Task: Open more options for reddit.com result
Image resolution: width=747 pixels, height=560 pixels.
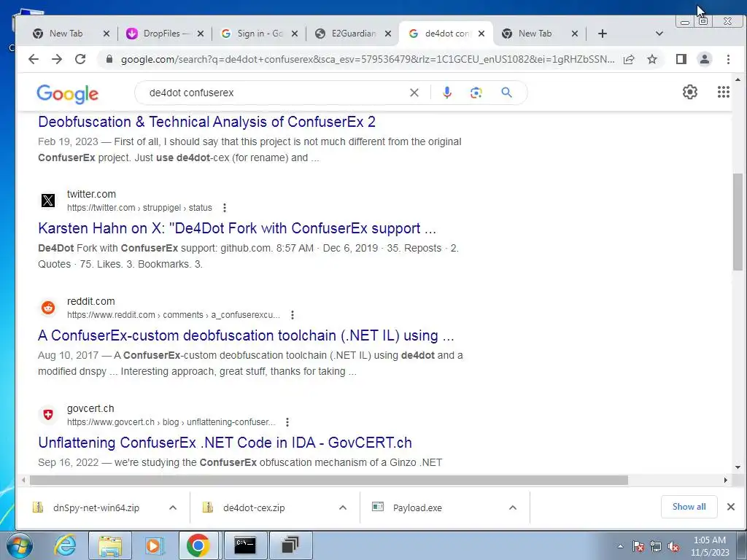Action: click(293, 315)
